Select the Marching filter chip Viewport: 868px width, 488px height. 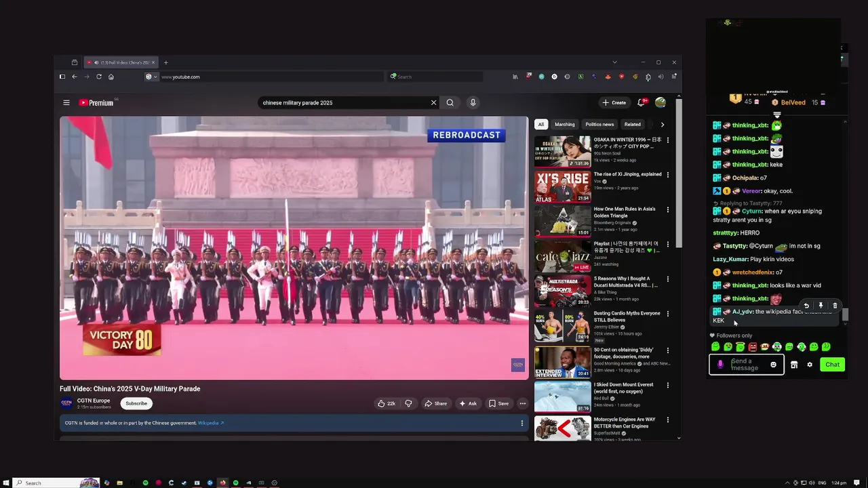coord(564,125)
